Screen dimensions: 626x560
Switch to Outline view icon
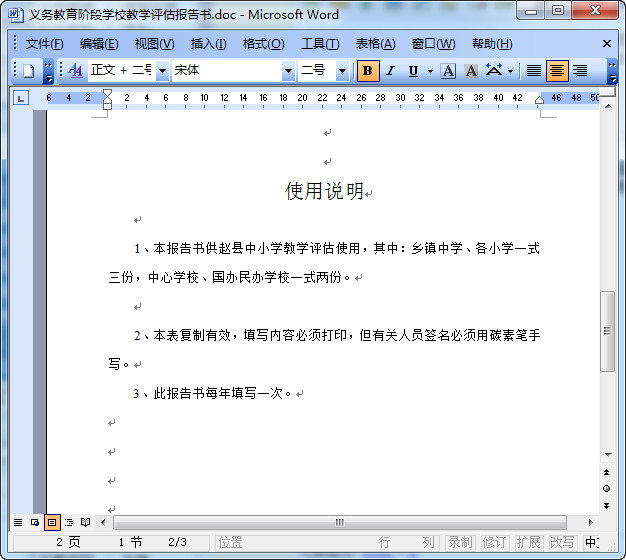[69, 522]
